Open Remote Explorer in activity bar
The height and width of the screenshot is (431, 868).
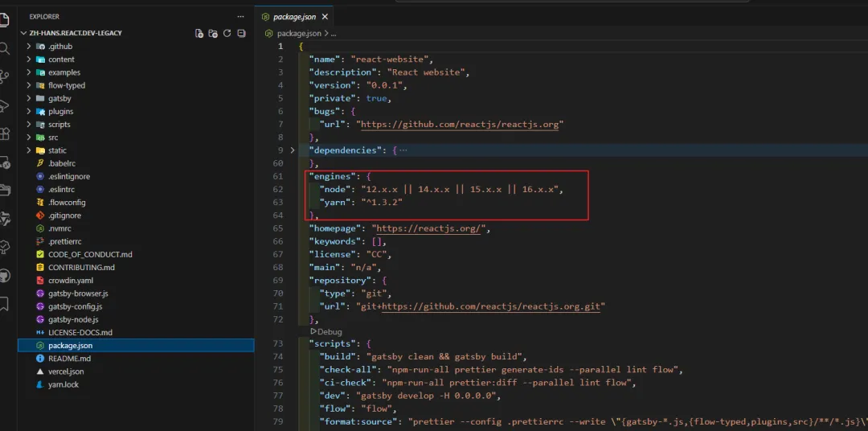tap(3, 162)
